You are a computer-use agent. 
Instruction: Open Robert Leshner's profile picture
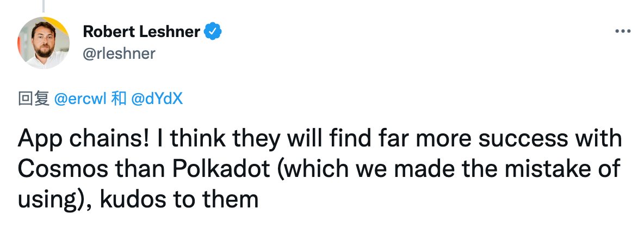[43, 42]
